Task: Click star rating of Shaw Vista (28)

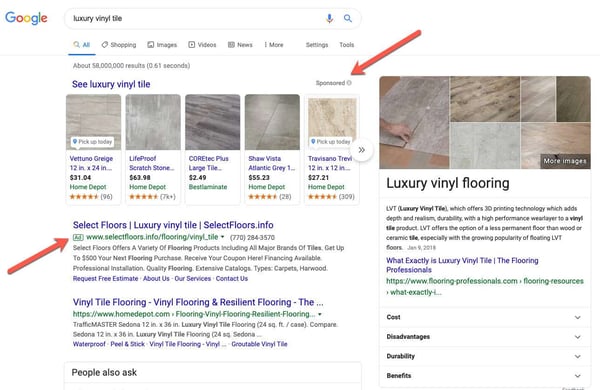Action: (x=263, y=197)
